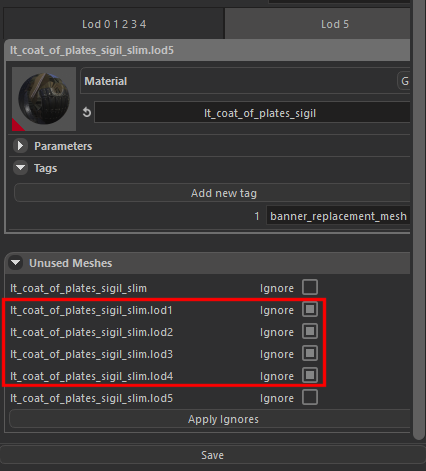Viewport: 426px width, 471px height.
Task: Click the lt_coat_of_plates_sigil material name field
Action: tap(252, 113)
